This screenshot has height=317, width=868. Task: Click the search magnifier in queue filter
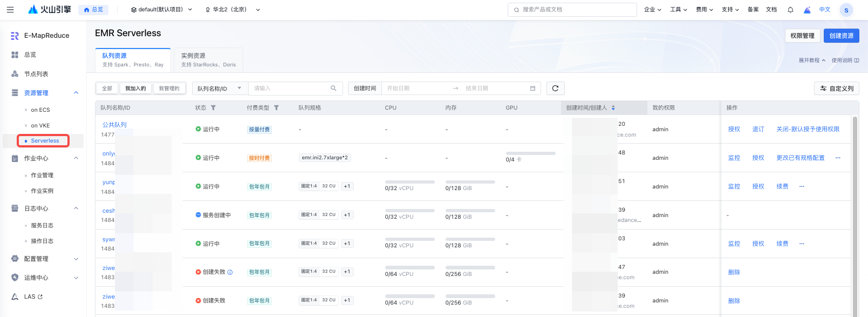(333, 88)
